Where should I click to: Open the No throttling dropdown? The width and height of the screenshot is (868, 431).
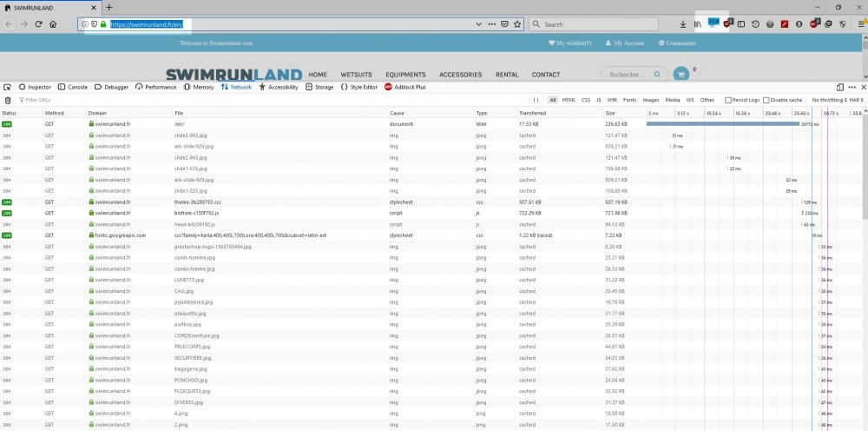pos(829,100)
